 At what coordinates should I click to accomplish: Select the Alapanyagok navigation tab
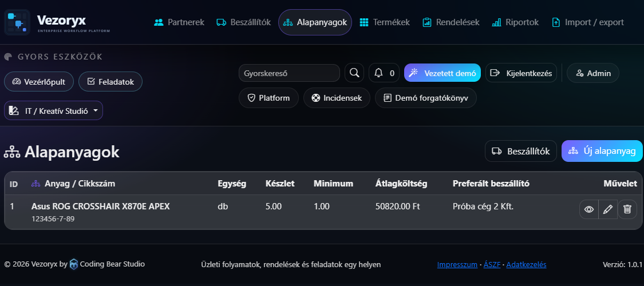point(315,22)
